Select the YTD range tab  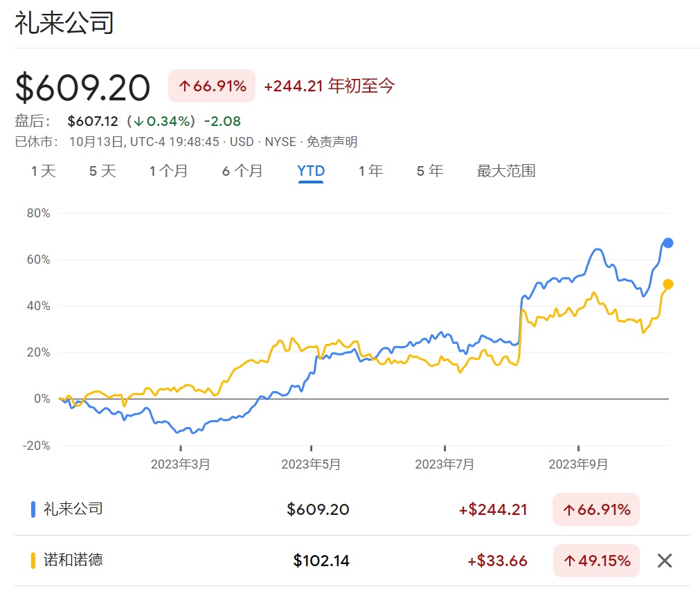pos(311,171)
